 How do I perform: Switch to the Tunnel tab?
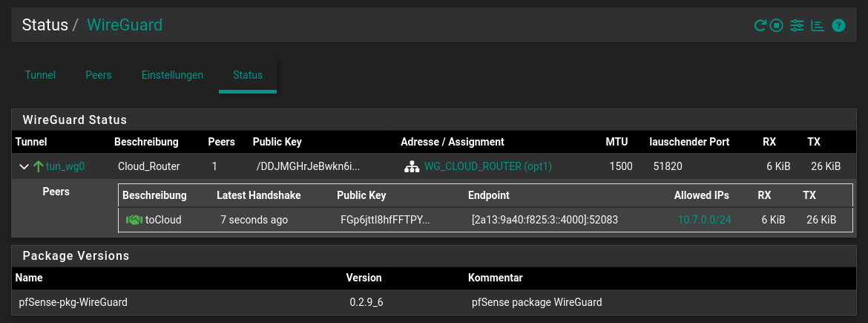tap(40, 75)
